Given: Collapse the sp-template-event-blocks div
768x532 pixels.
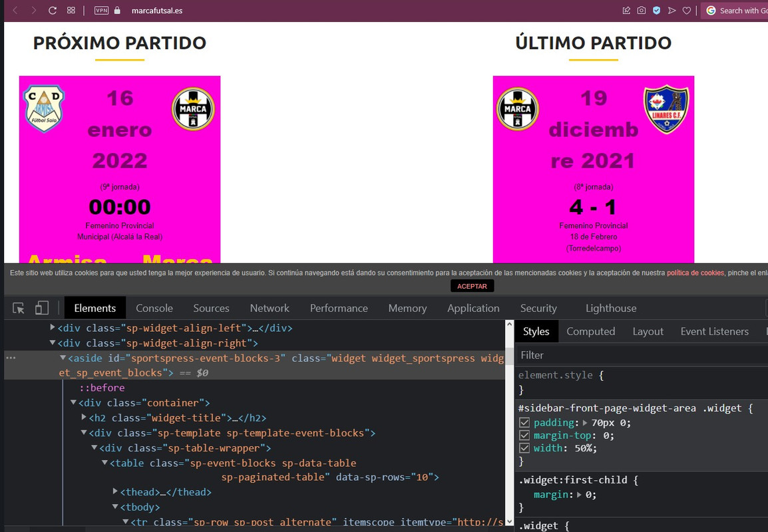Looking at the screenshot, I should coord(84,433).
